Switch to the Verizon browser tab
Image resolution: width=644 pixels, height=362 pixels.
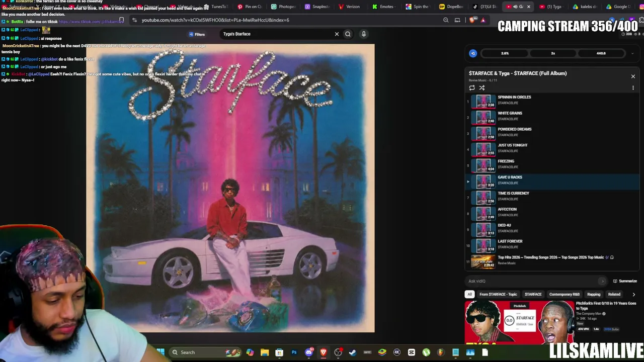(x=350, y=7)
